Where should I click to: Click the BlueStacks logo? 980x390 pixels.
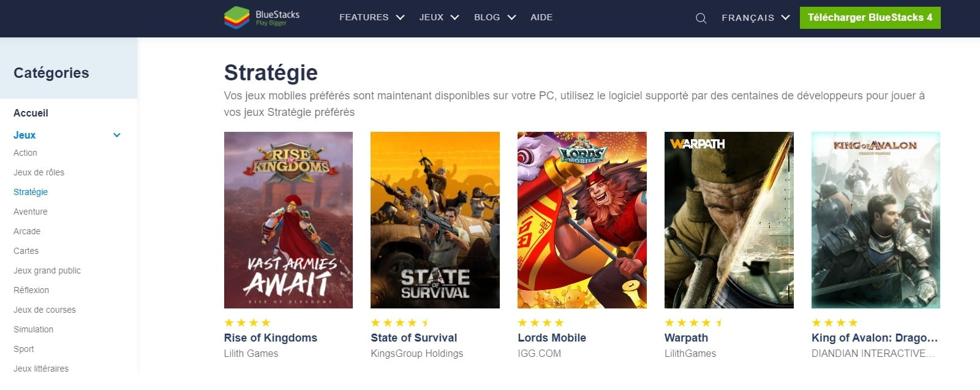pyautogui.click(x=262, y=18)
